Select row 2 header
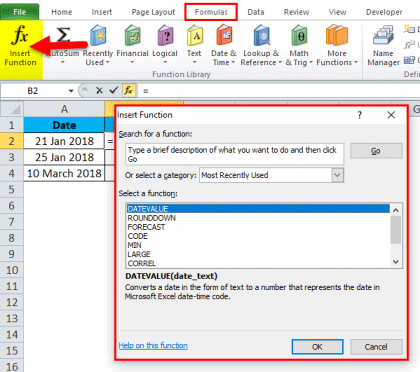 12,141
